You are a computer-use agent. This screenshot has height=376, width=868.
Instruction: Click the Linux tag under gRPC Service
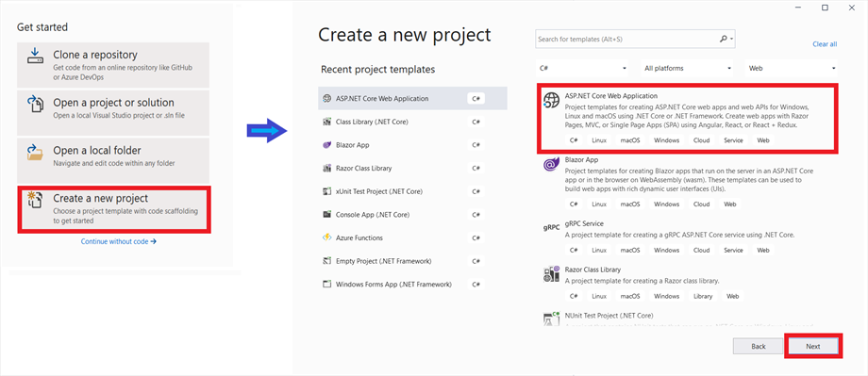coord(599,250)
